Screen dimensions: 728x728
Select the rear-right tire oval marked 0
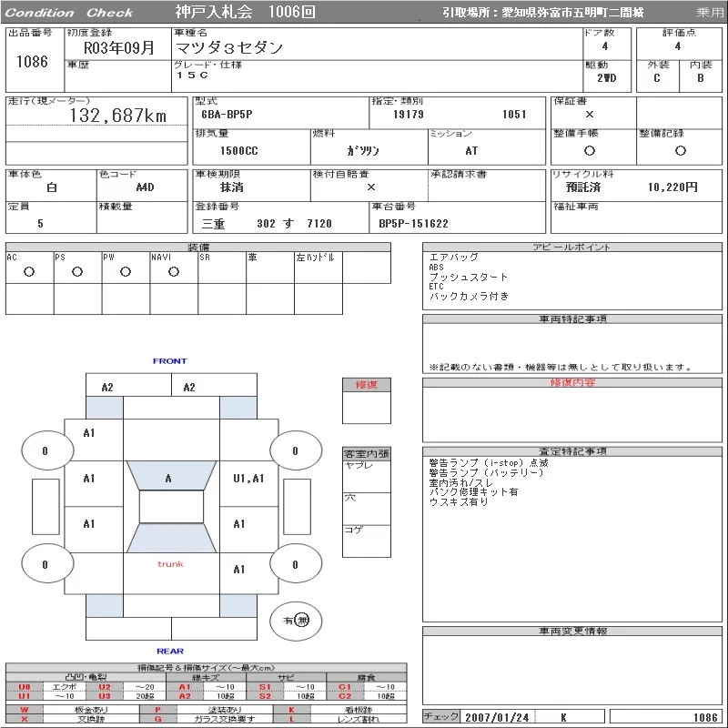click(x=296, y=563)
